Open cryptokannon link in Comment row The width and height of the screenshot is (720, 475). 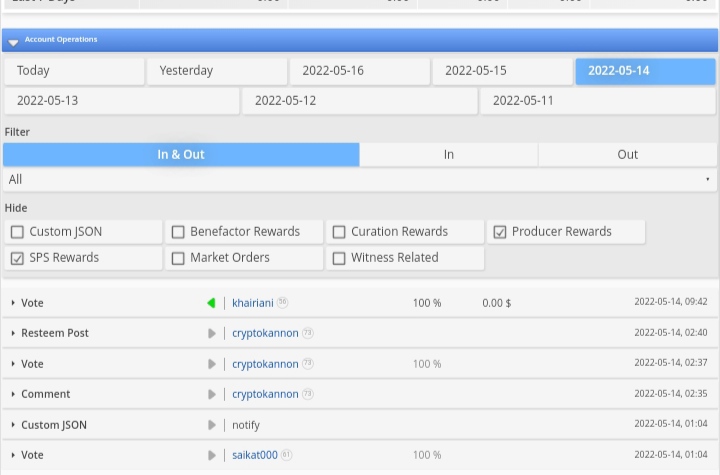265,394
